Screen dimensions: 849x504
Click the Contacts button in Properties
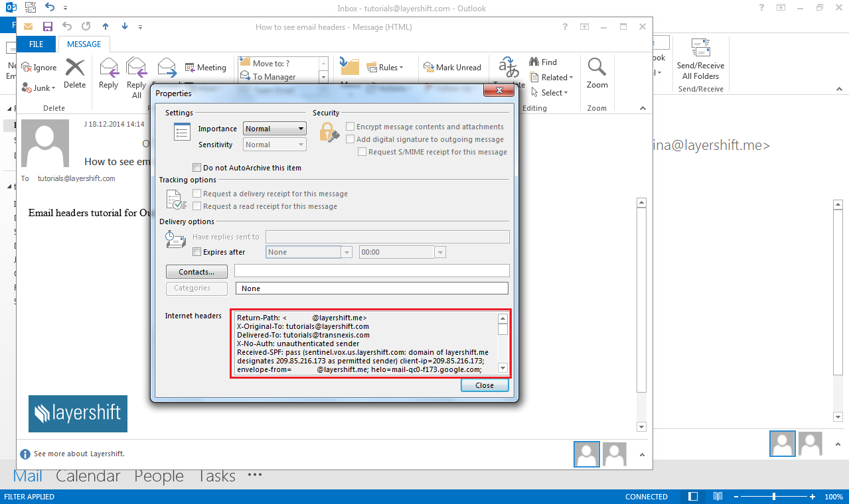(196, 271)
